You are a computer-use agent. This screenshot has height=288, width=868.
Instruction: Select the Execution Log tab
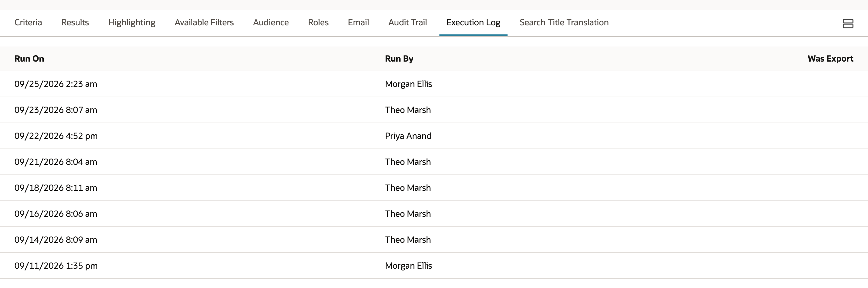(x=473, y=23)
